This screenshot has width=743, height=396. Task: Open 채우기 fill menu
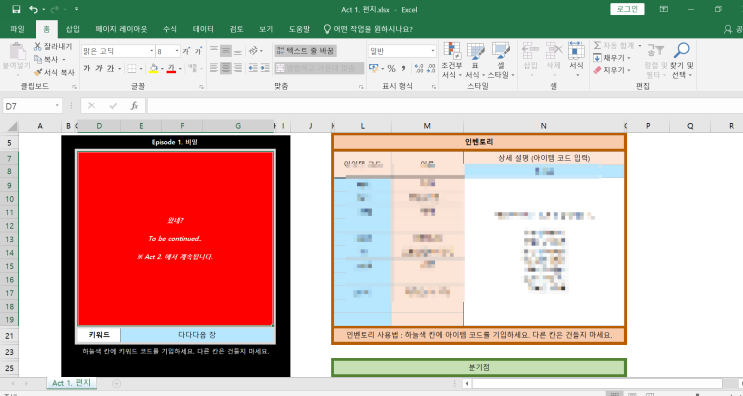pos(612,58)
